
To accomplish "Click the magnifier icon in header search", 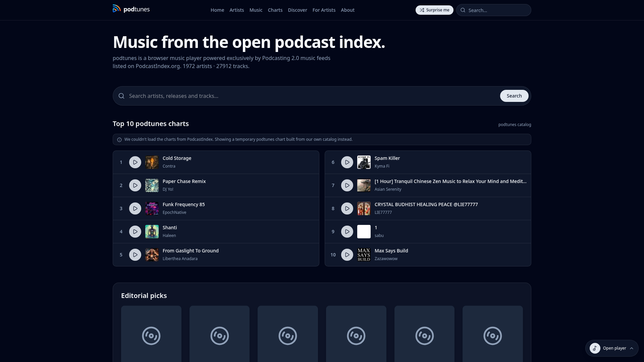I will pyautogui.click(x=463, y=10).
